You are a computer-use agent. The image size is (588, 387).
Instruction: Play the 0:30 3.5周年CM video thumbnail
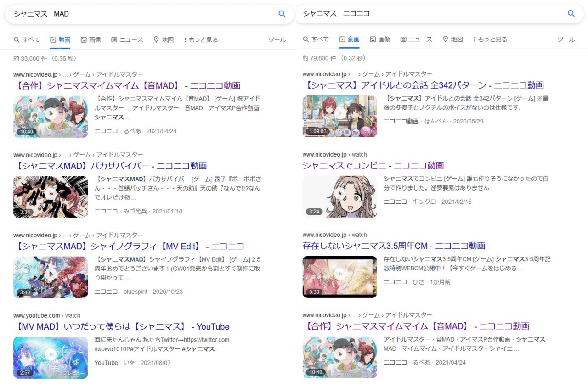point(339,277)
